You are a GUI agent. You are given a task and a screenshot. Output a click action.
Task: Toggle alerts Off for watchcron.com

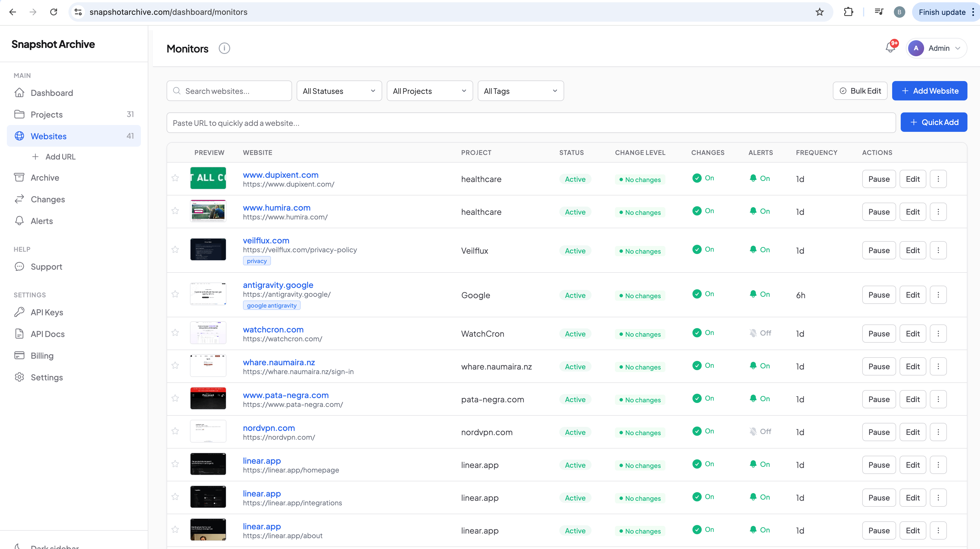(x=760, y=333)
